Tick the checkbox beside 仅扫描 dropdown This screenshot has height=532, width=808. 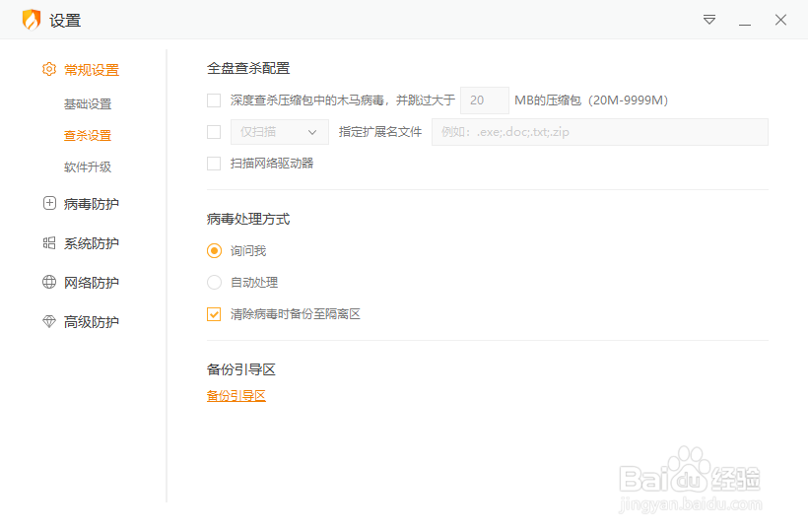pos(214,132)
